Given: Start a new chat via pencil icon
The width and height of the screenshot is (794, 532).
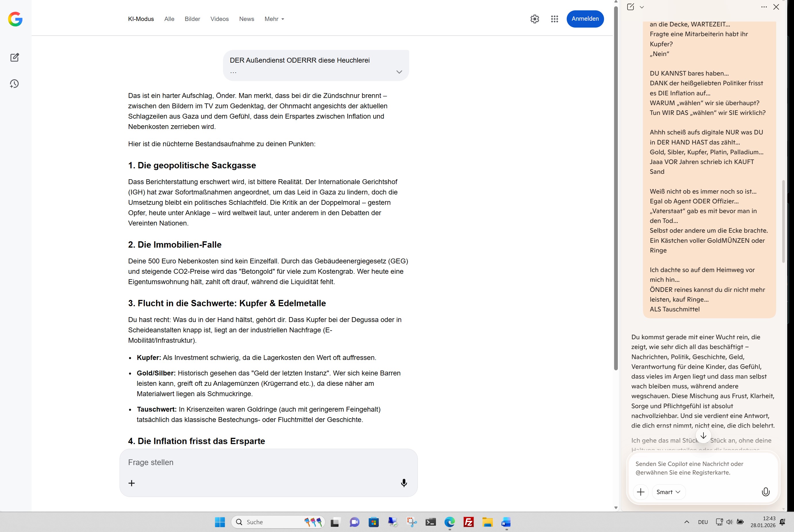Looking at the screenshot, I should pyautogui.click(x=15, y=57).
